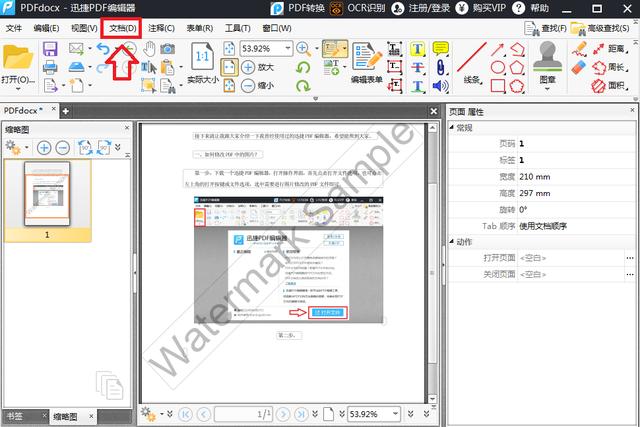The image size is (640, 427).
Task: Open the 视图(V) menu
Action: coord(84,28)
